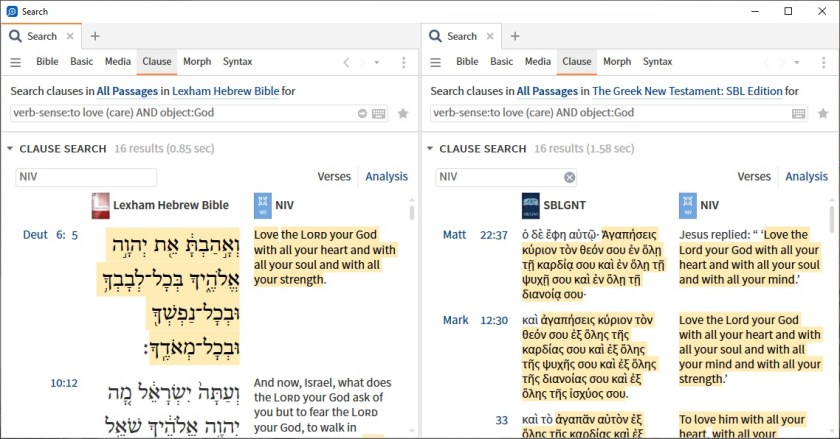Click the left NIV resource cover icon
This screenshot has height=439, width=840.
tap(262, 206)
